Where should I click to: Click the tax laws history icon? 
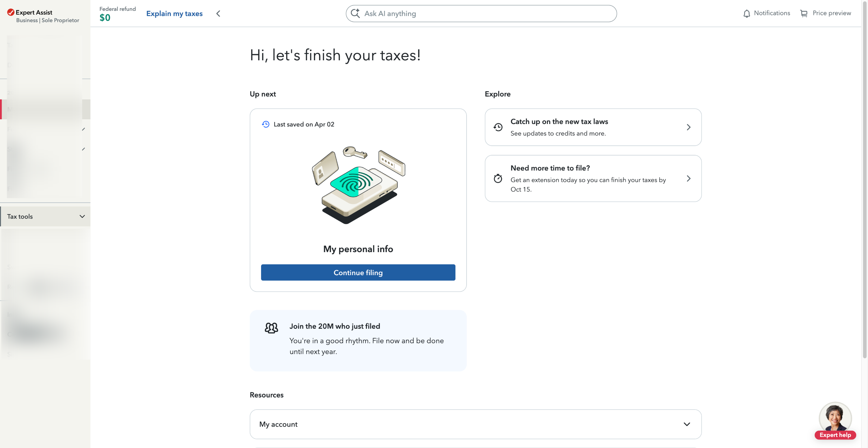pos(498,127)
